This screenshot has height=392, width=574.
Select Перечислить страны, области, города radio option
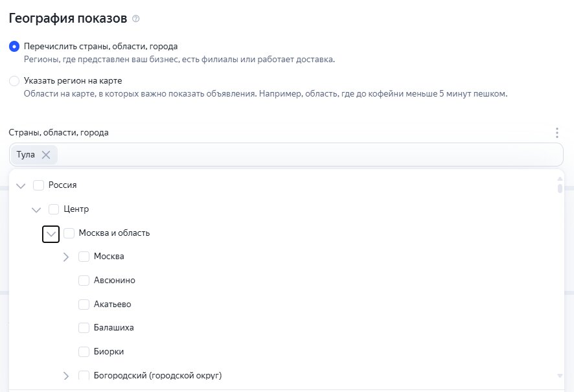click(x=14, y=47)
